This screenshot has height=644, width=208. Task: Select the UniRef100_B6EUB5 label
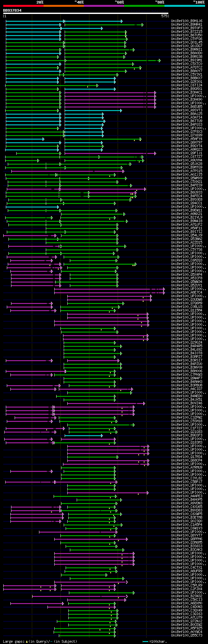187,107
